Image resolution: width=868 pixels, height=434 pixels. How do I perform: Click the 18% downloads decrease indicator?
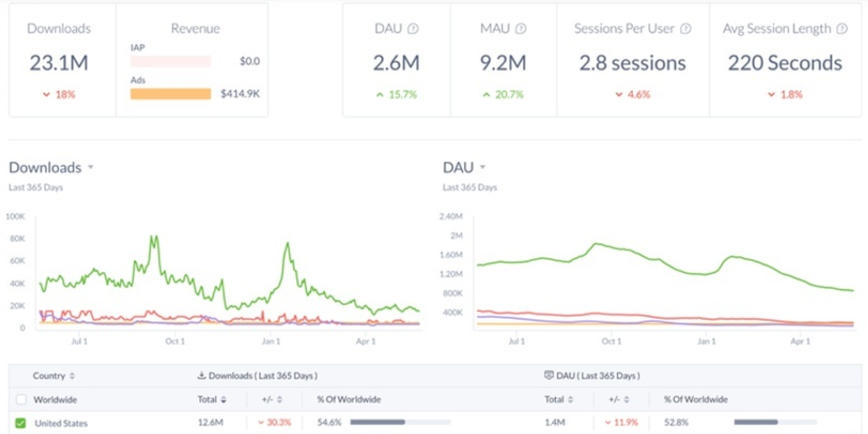pyautogui.click(x=59, y=94)
